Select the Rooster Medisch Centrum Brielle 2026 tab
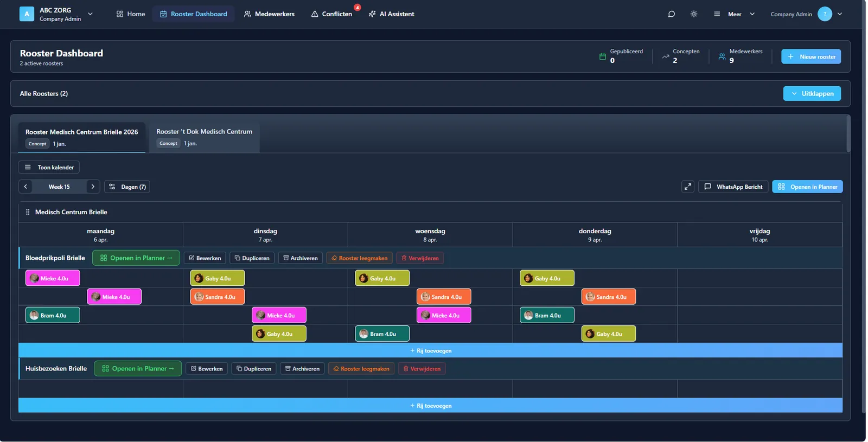 point(82,138)
